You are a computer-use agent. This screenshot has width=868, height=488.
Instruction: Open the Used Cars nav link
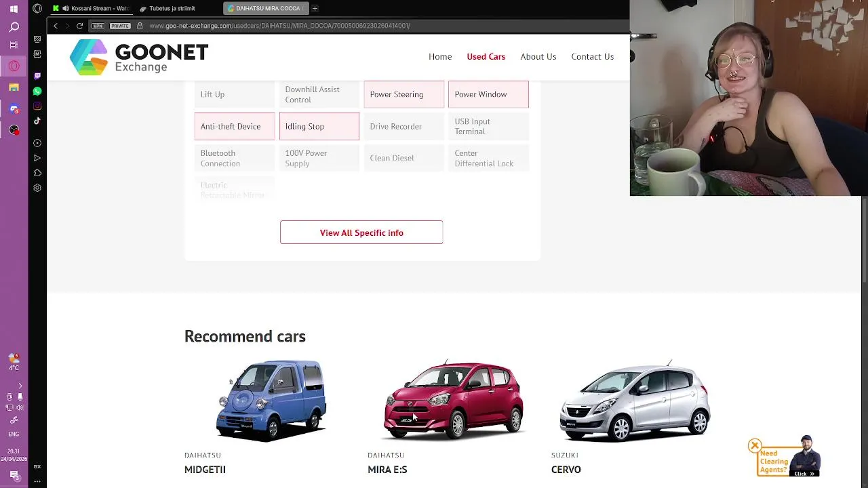click(486, 56)
